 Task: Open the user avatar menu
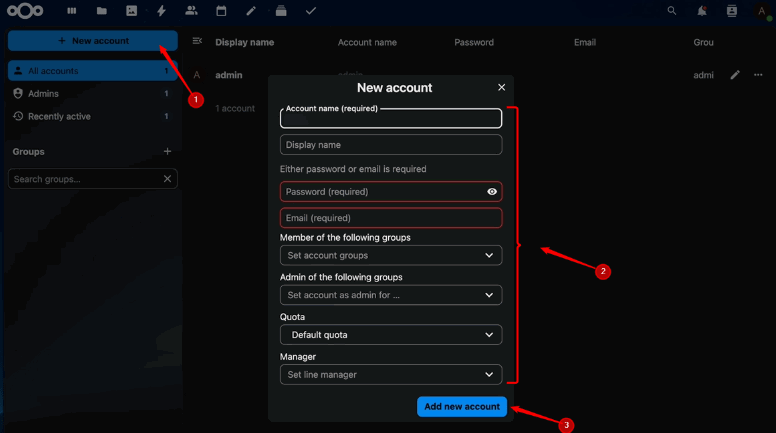(x=762, y=10)
